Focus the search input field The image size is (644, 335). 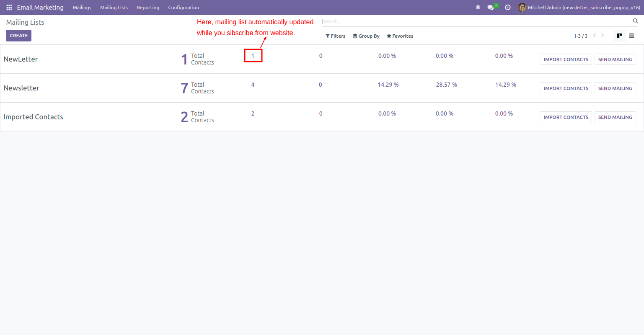(x=477, y=21)
